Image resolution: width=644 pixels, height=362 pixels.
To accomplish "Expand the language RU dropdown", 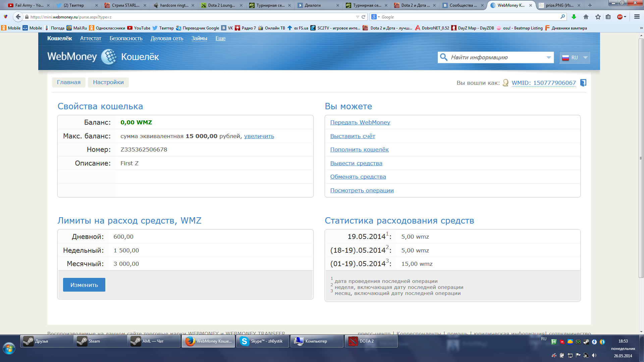I will (585, 58).
